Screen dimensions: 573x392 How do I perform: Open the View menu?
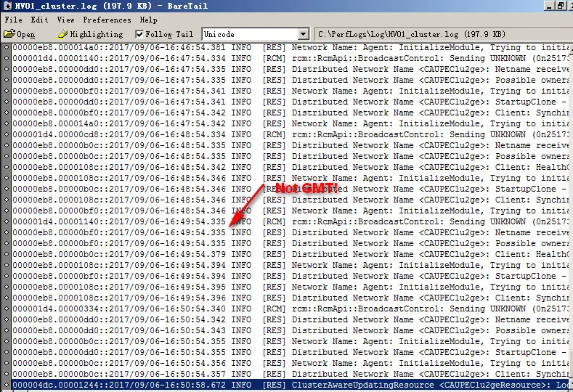(66, 20)
